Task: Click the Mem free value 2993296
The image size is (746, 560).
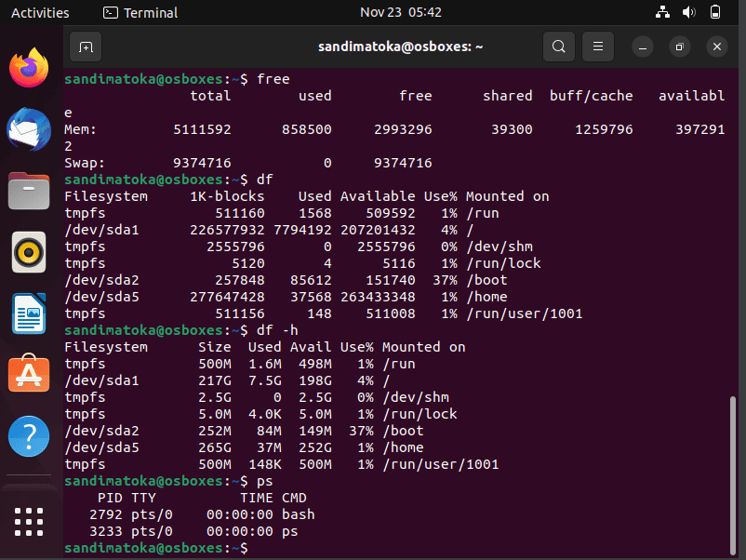Action: (403, 129)
